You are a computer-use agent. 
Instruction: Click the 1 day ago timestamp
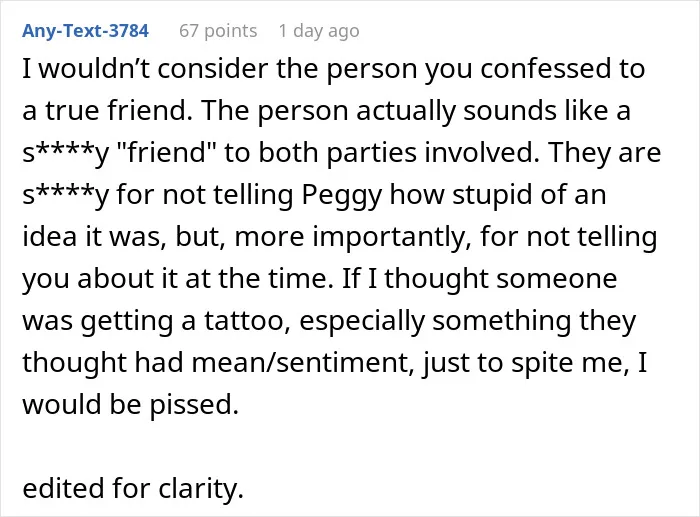tap(319, 31)
